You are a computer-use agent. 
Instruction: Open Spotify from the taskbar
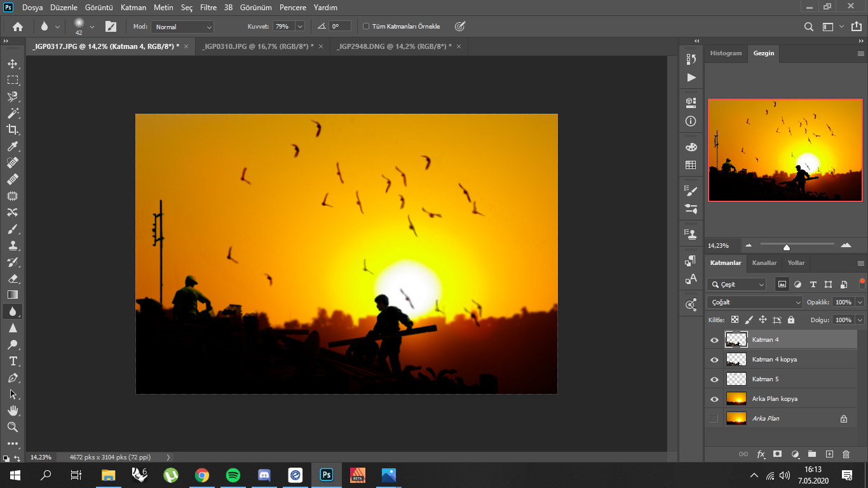[233, 475]
